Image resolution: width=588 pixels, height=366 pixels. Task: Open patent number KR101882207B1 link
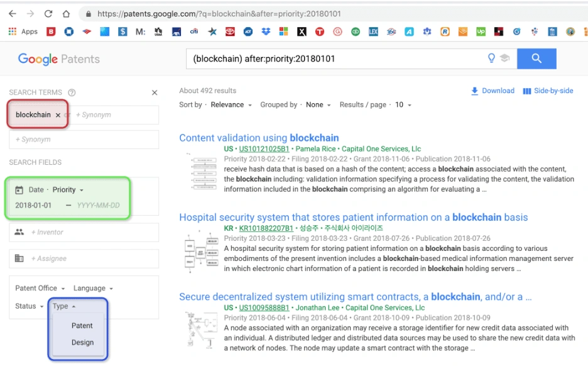pyautogui.click(x=266, y=228)
